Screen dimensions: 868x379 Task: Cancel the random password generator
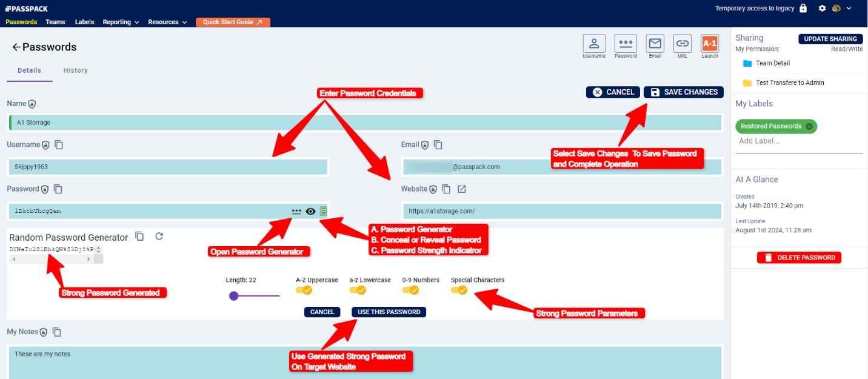322,312
